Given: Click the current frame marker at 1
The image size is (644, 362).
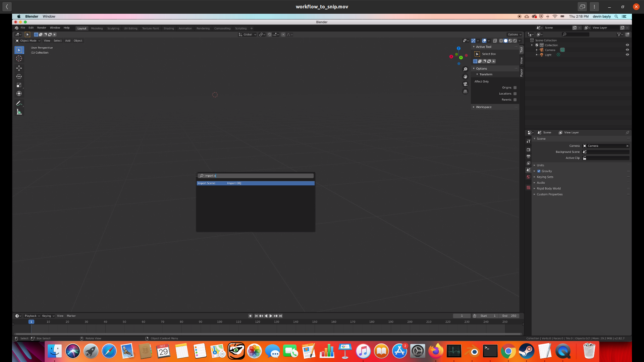Looking at the screenshot, I should (31, 322).
